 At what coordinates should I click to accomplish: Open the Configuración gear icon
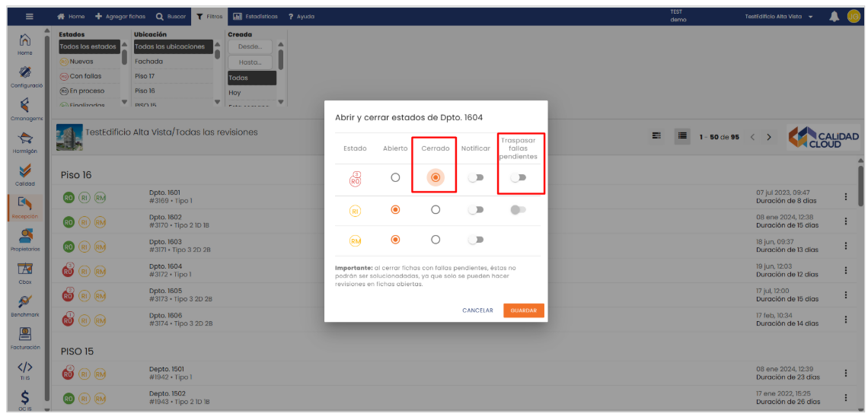tap(24, 73)
